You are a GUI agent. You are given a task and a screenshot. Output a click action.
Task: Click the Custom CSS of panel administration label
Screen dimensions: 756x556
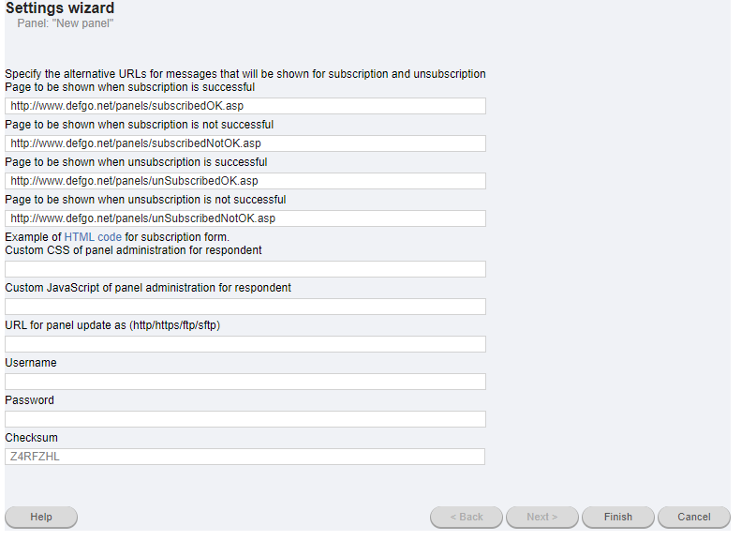click(x=133, y=250)
